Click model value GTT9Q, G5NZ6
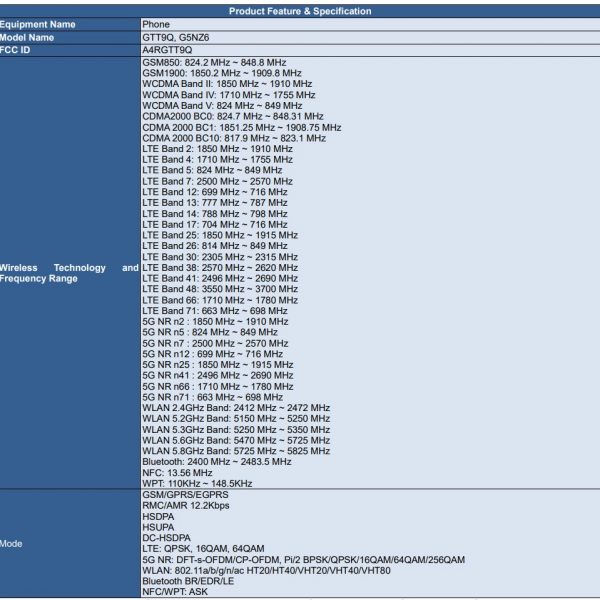Viewport: 600px width, 600px height. point(180,37)
